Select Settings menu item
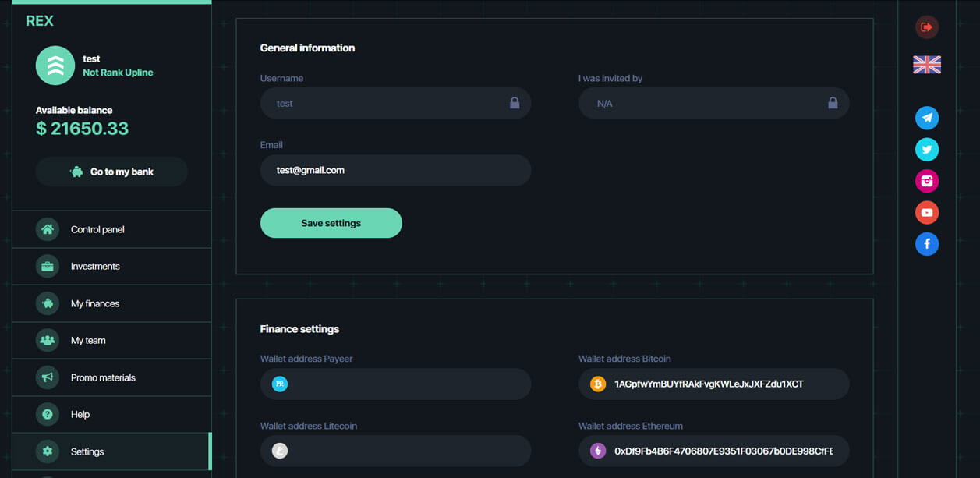Screen dimensions: 980x478 click(111, 451)
